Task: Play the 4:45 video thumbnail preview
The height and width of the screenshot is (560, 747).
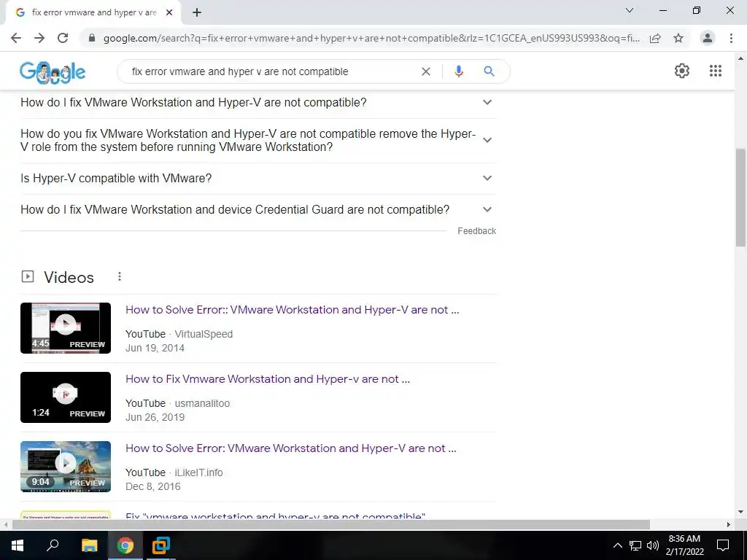Action: pyautogui.click(x=66, y=328)
